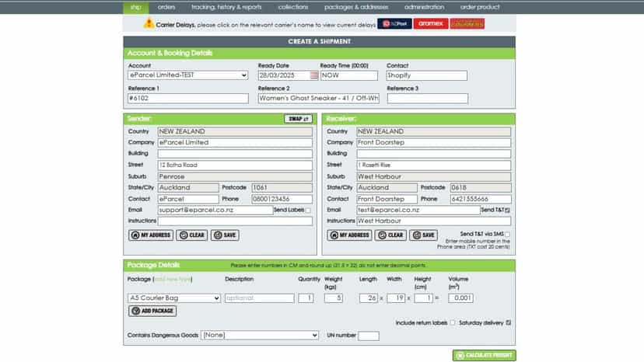Open the collections tab
644x362 pixels.
tap(293, 7)
